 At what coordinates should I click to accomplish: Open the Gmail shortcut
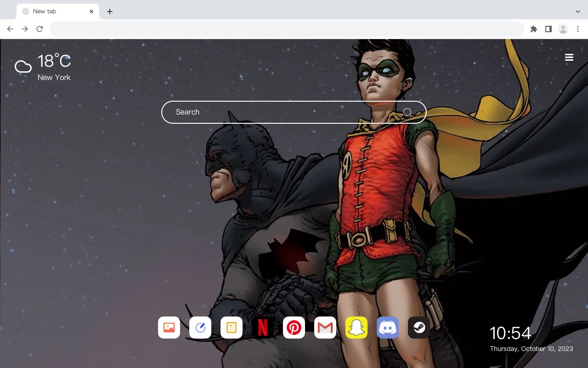[325, 328]
